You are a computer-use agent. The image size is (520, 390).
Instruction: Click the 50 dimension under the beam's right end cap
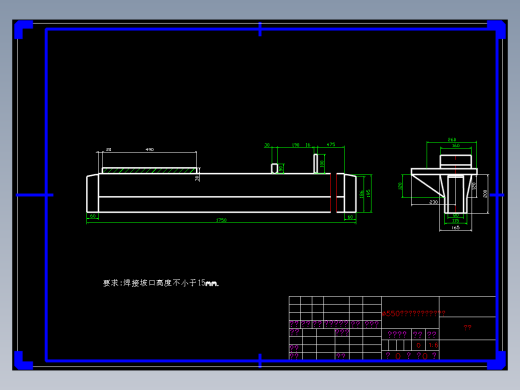coord(350,217)
